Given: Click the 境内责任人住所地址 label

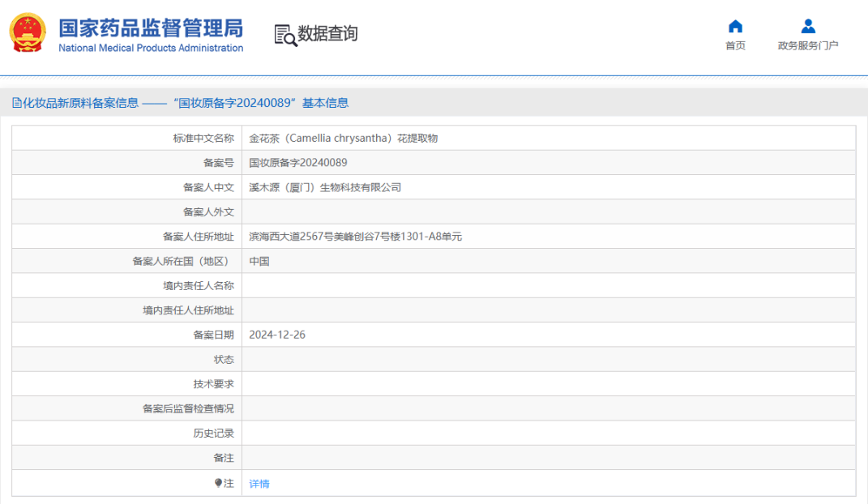Looking at the screenshot, I should click(188, 310).
